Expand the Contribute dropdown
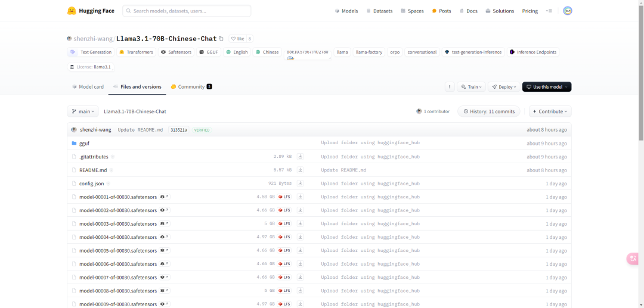Screen dimensions: 644x308 tap(550, 111)
